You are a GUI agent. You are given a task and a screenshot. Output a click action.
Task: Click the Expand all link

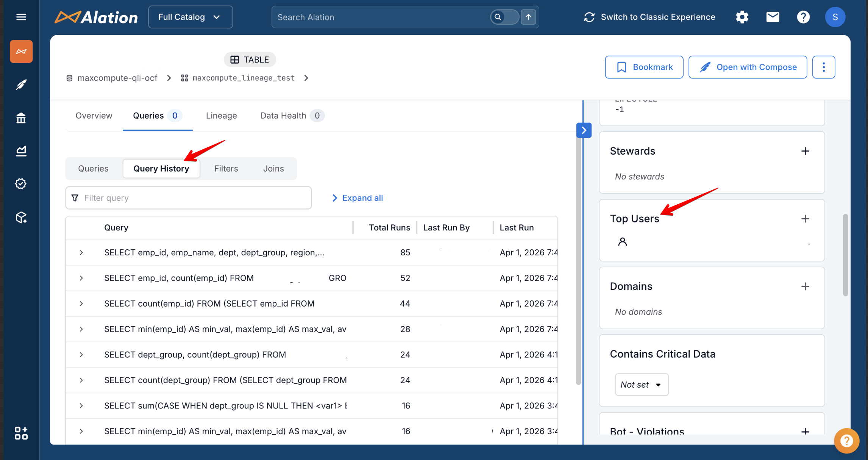[x=358, y=198]
